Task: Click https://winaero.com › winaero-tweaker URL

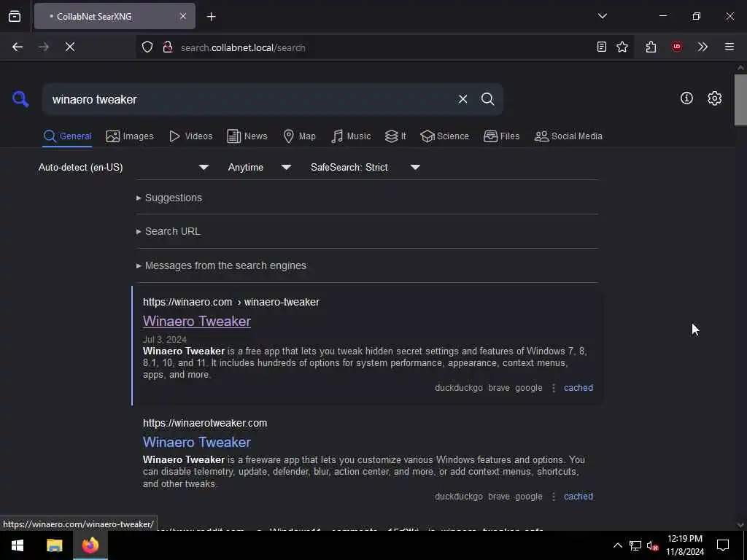Action: click(x=231, y=303)
